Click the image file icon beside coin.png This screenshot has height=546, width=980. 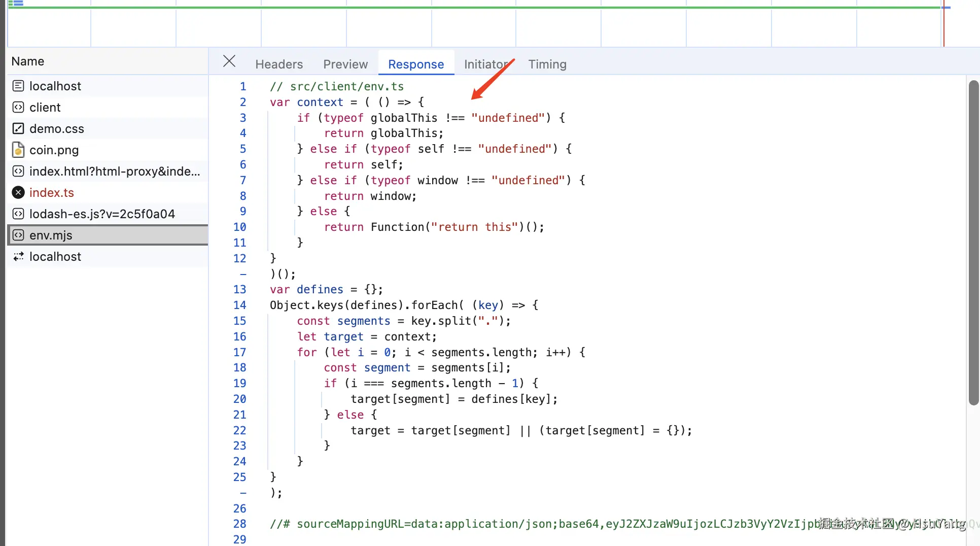18,150
